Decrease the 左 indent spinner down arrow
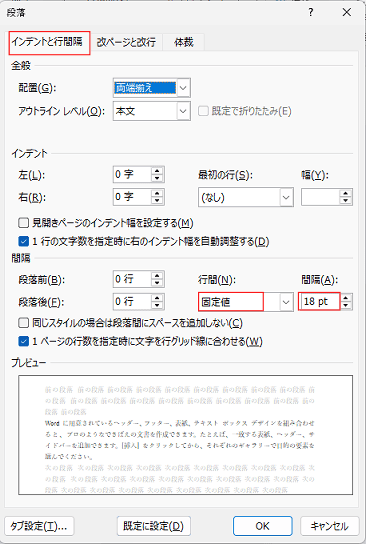Screen dimensions: 366x544 [157, 178]
